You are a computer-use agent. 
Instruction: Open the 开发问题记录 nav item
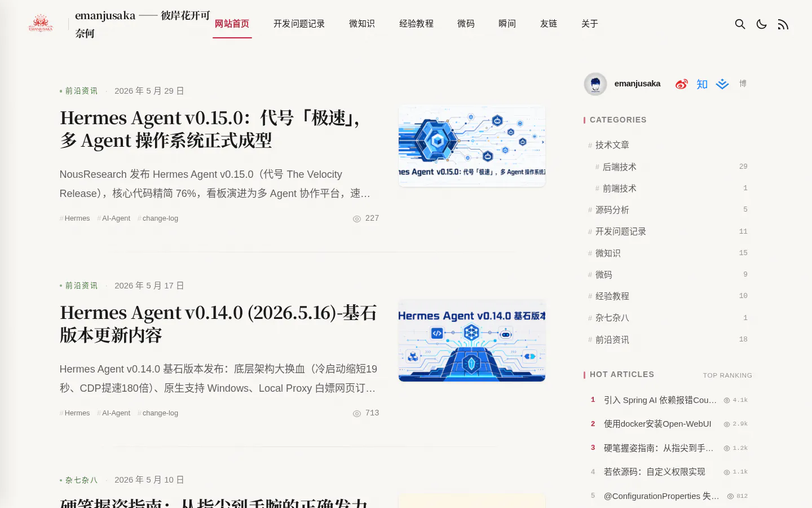[x=299, y=24]
